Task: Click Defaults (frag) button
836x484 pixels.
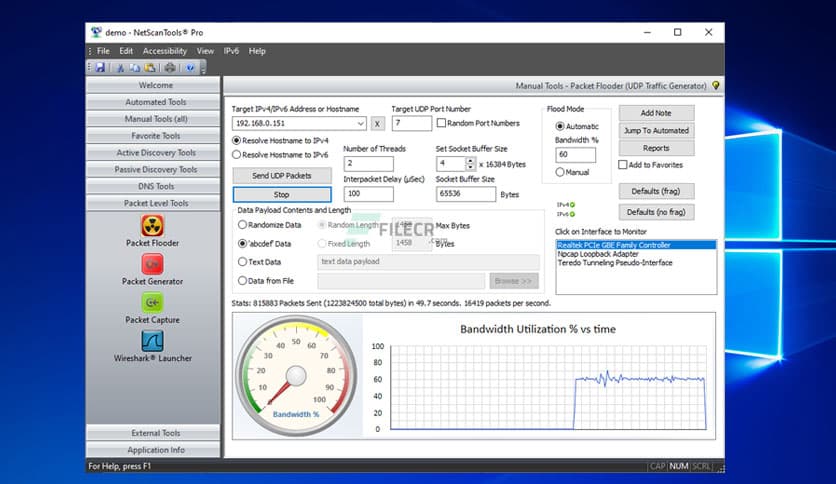Action: [x=656, y=191]
